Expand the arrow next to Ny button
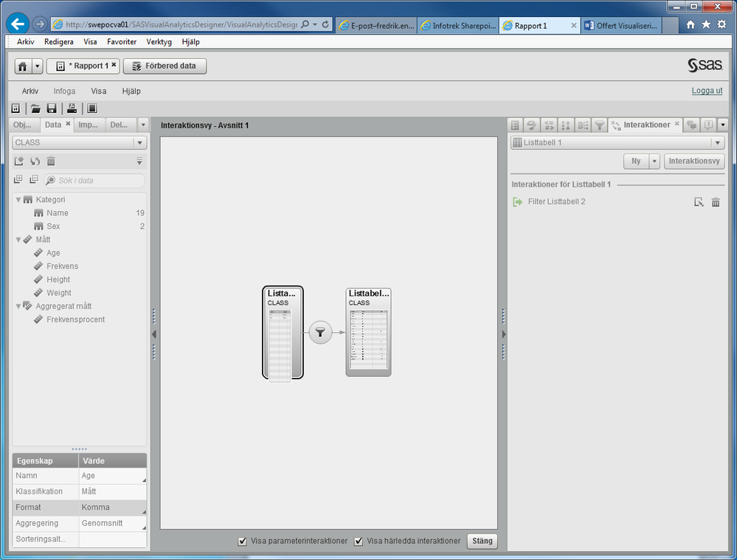Image resolution: width=737 pixels, height=560 pixels. (654, 162)
